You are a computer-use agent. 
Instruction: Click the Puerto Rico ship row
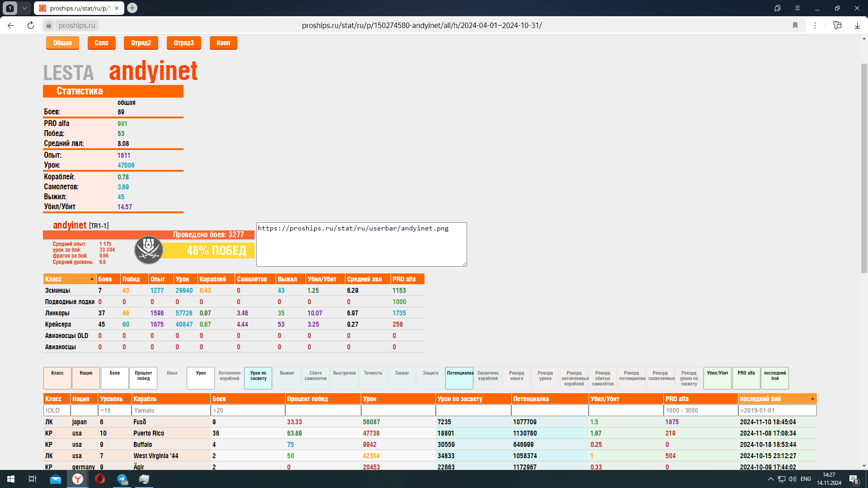(430, 433)
